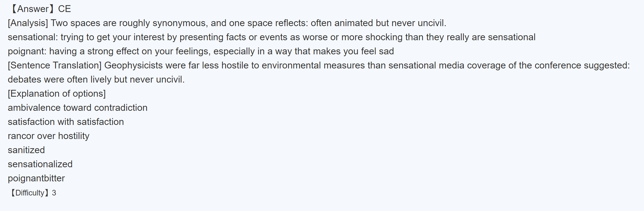Select 'satisfaction with satisfaction' line
The image size is (644, 211).
66,122
